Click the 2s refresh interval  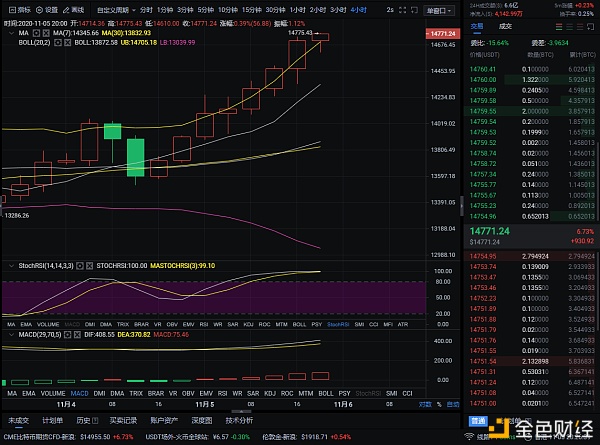(390, 10)
